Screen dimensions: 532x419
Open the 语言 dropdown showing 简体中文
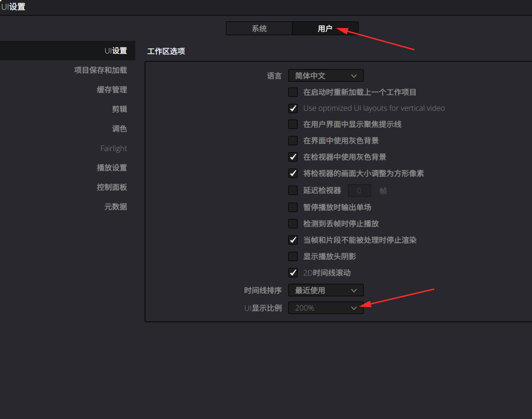(x=326, y=76)
